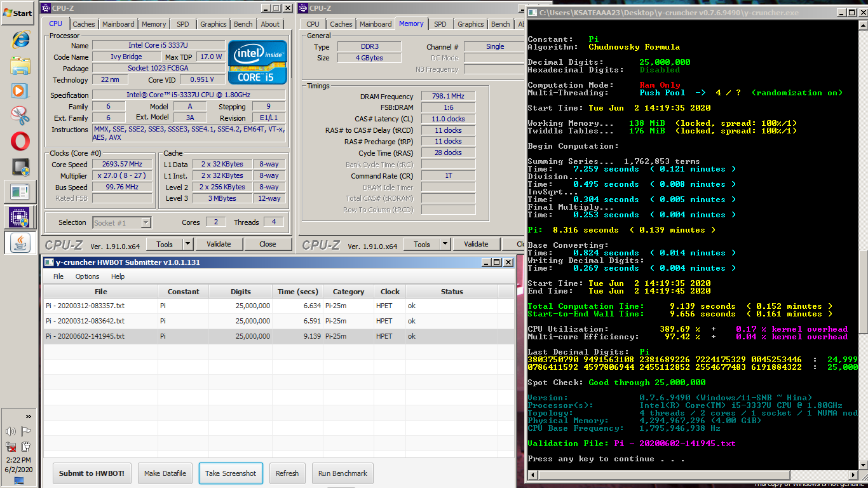Screen dimensions: 868x488
Task: Open Graphics tab in first CPU-Z window
Action: coord(214,24)
